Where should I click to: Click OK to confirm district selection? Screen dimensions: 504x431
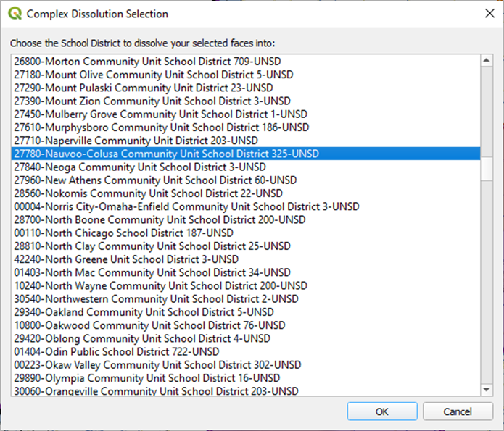[x=381, y=411]
